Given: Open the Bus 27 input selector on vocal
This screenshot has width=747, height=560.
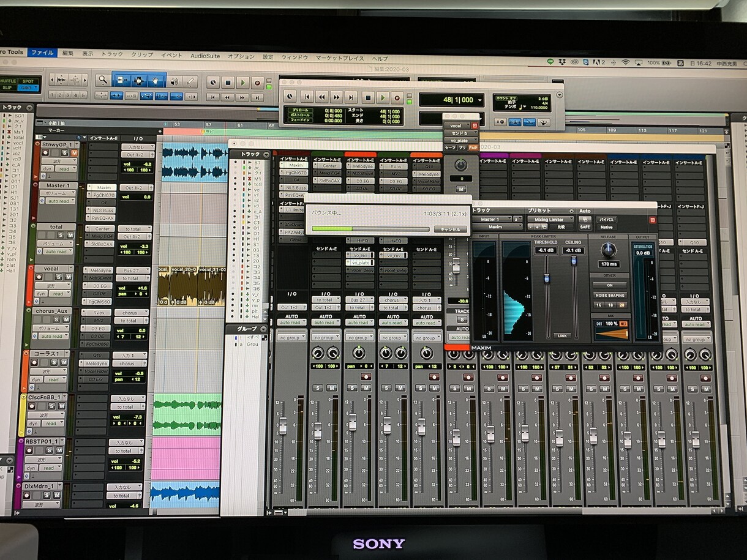Looking at the screenshot, I should tap(133, 271).
